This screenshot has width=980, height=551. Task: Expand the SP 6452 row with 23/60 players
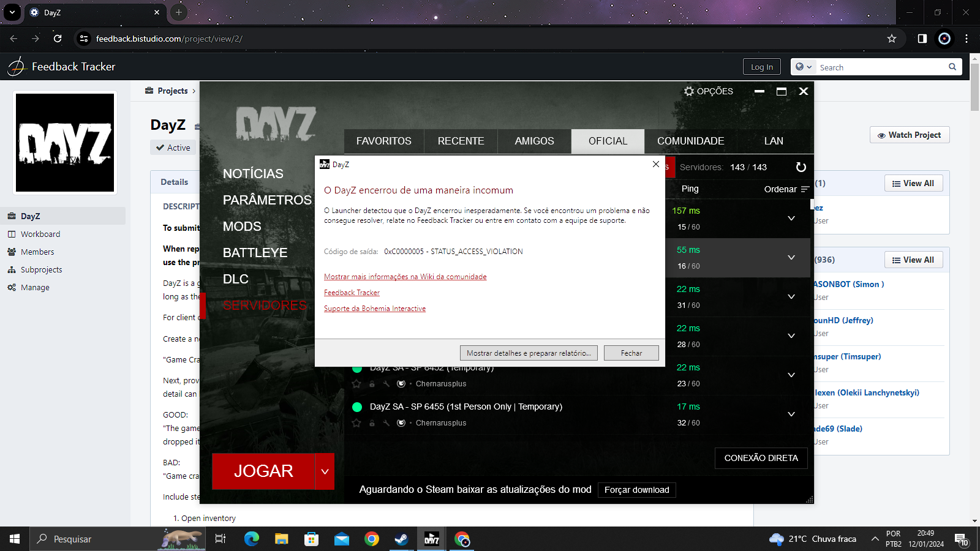791,375
